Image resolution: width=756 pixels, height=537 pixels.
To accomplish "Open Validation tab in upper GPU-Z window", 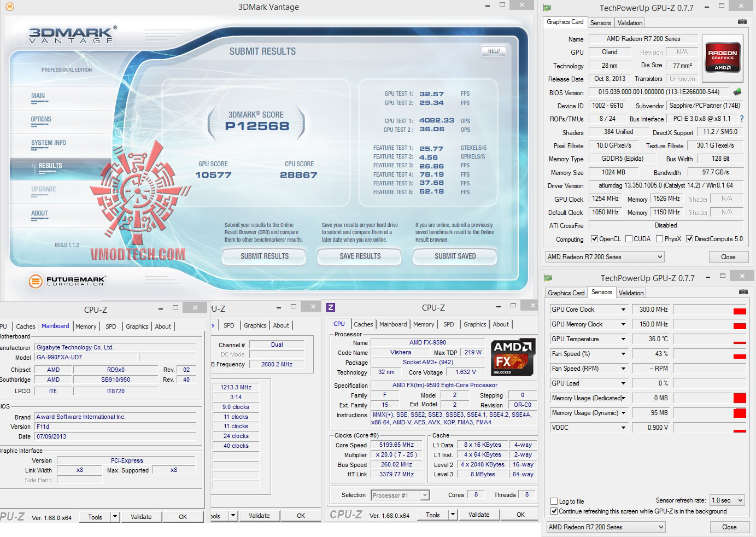I will click(630, 23).
